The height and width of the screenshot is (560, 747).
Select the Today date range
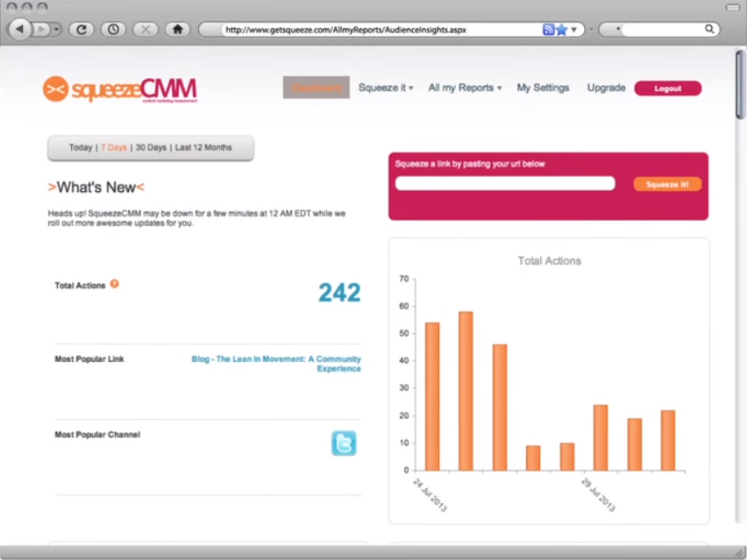(x=81, y=147)
